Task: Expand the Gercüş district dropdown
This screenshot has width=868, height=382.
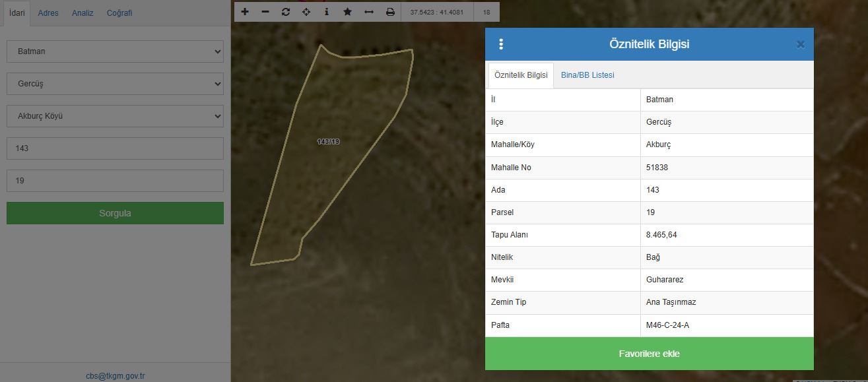Action: click(x=115, y=84)
